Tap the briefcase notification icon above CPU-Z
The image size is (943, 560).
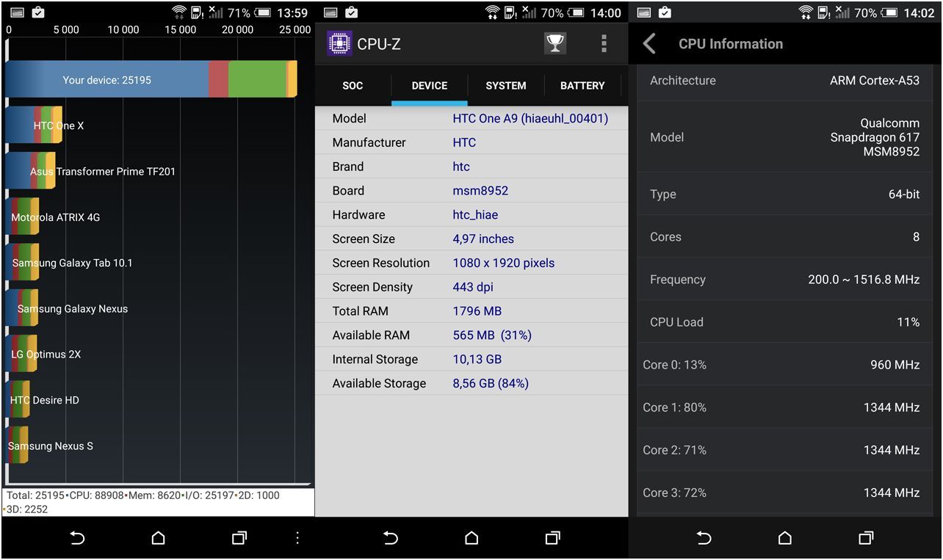tap(351, 12)
